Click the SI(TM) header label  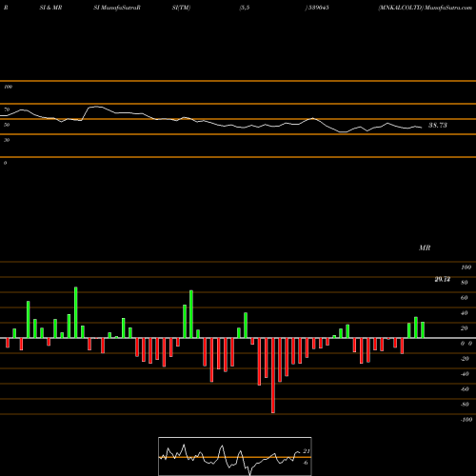(x=181, y=8)
